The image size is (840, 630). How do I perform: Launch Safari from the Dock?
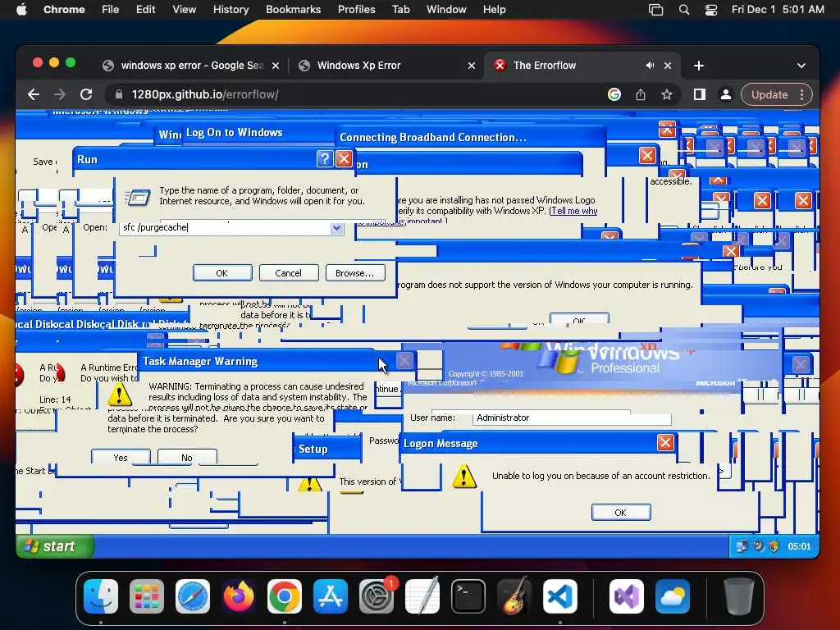tap(192, 596)
